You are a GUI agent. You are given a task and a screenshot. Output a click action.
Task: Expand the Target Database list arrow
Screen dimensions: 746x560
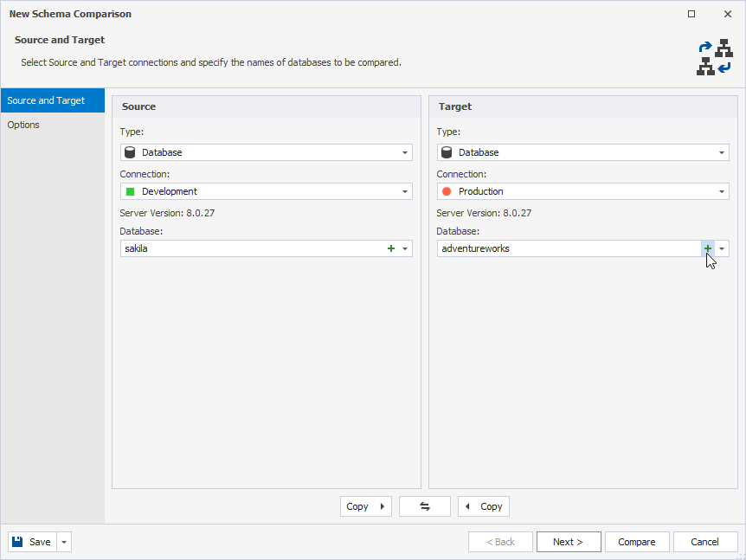(x=722, y=248)
